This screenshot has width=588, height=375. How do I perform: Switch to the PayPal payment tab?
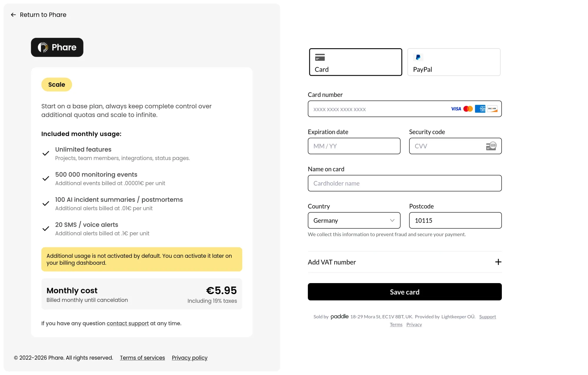(x=454, y=62)
